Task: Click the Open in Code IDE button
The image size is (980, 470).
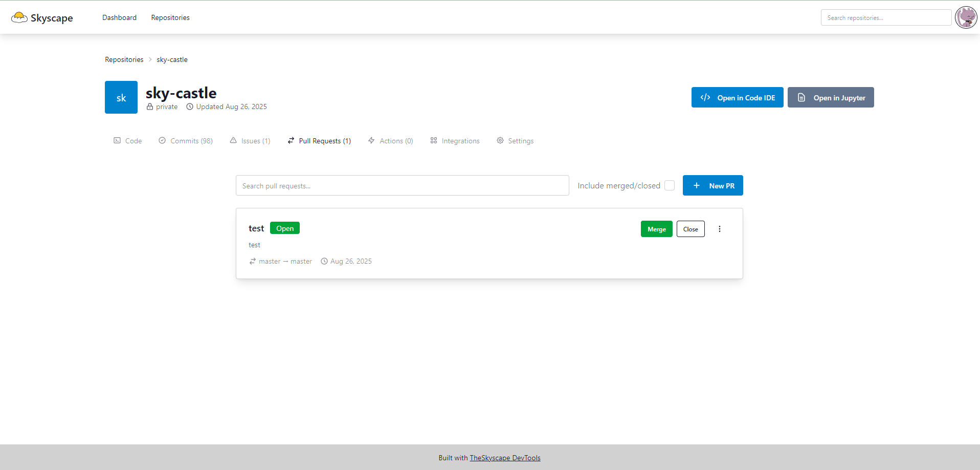Action: pyautogui.click(x=738, y=97)
